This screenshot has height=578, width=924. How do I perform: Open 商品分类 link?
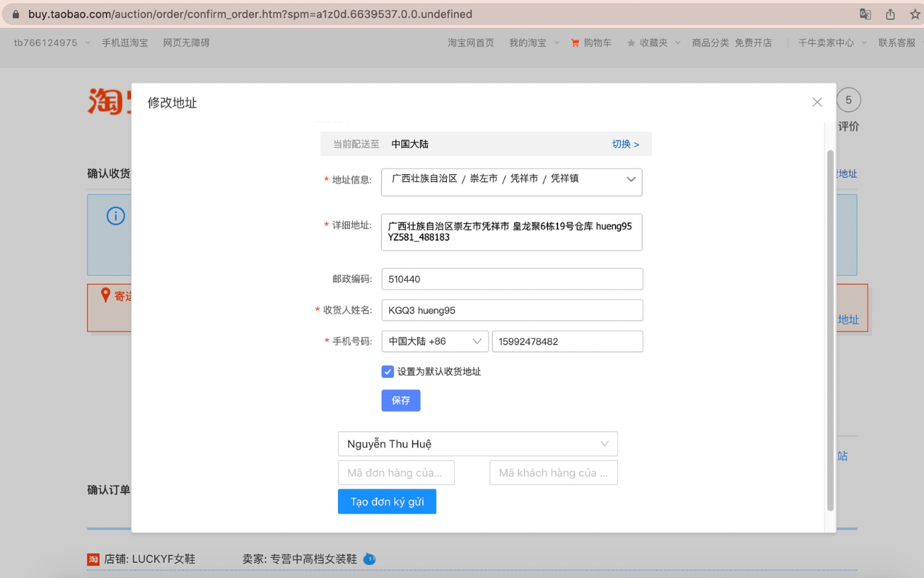710,43
